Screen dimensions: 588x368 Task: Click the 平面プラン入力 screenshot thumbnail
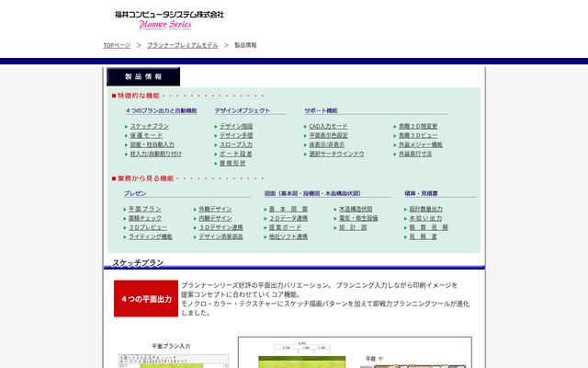click(174, 361)
